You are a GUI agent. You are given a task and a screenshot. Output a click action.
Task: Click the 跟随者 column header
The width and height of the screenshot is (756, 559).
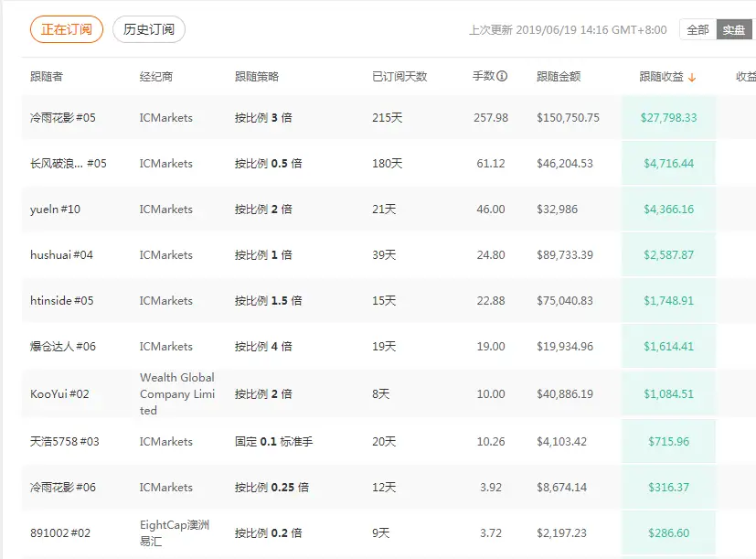(47, 76)
